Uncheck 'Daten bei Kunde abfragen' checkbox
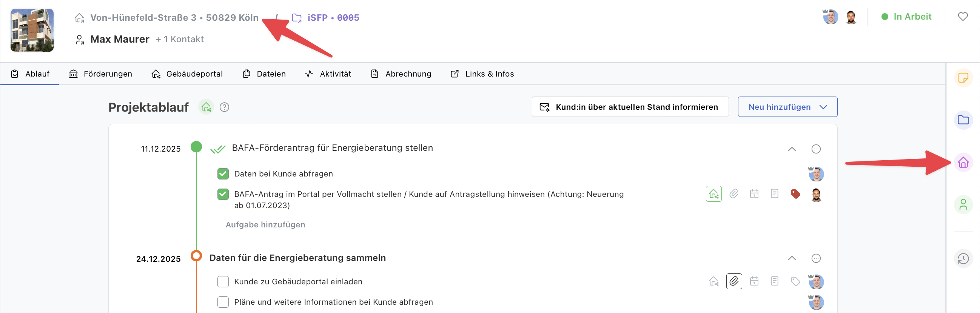This screenshot has width=980, height=313. [x=223, y=174]
